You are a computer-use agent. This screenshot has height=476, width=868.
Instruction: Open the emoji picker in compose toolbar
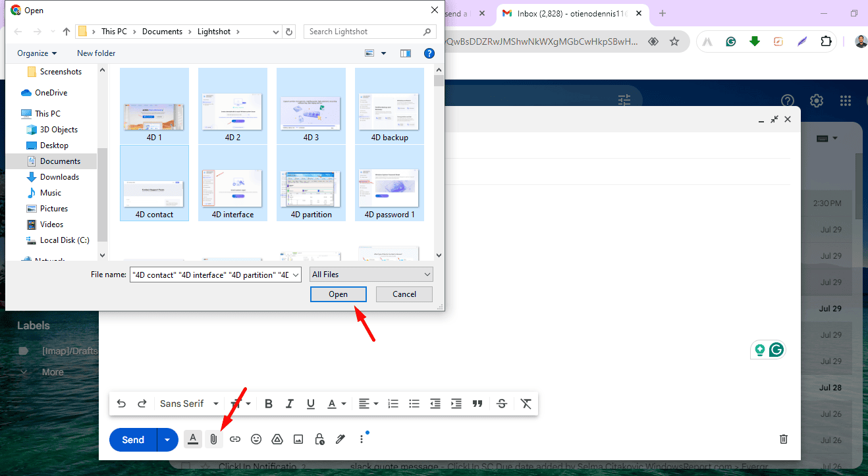tap(256, 439)
